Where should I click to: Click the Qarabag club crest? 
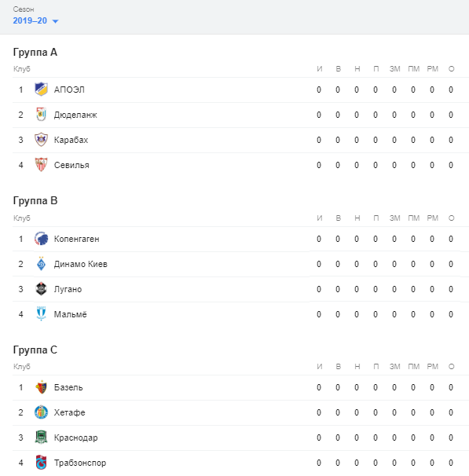click(41, 140)
